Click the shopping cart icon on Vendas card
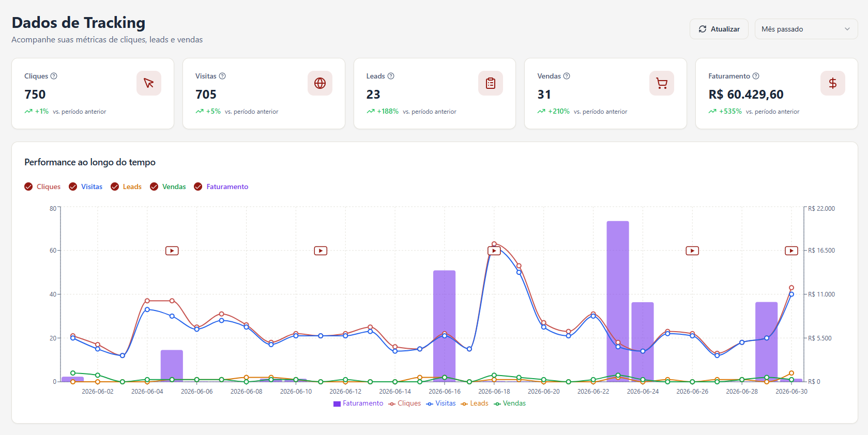 [x=662, y=83]
